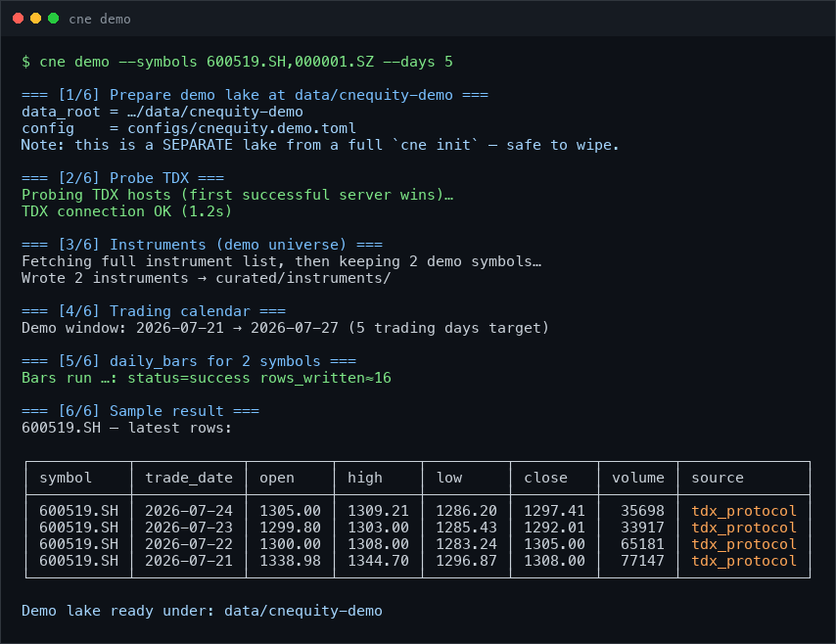Click the '[3/6] Instruments' heading
The height and width of the screenshot is (644, 836).
pos(202,245)
